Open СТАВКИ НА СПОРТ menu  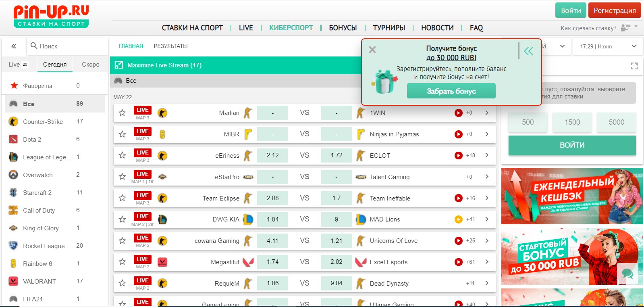point(192,28)
